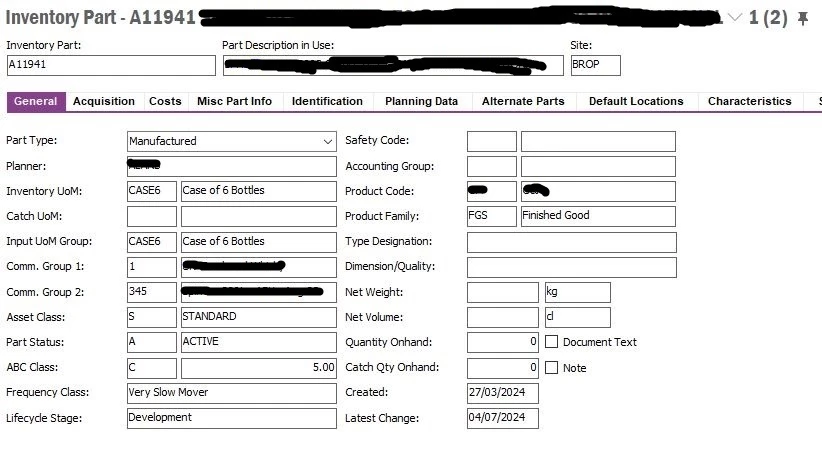Expand the record selector chevron
The width and height of the screenshot is (822, 451).
tap(735, 18)
